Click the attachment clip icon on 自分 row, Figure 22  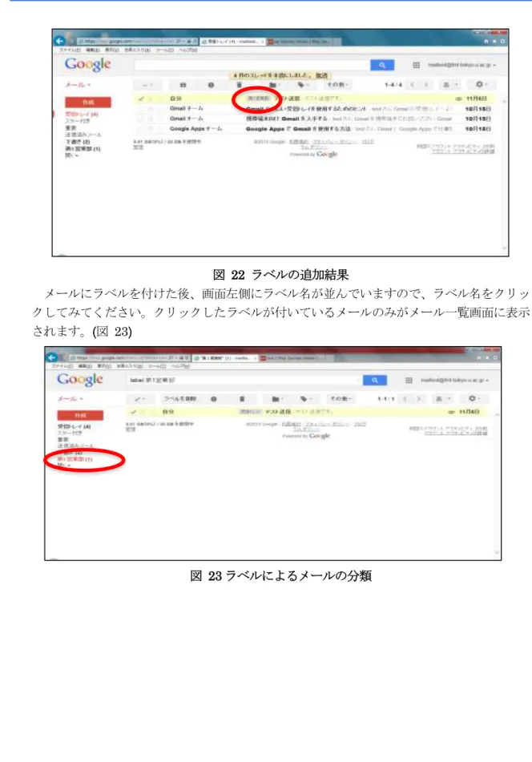click(x=458, y=99)
